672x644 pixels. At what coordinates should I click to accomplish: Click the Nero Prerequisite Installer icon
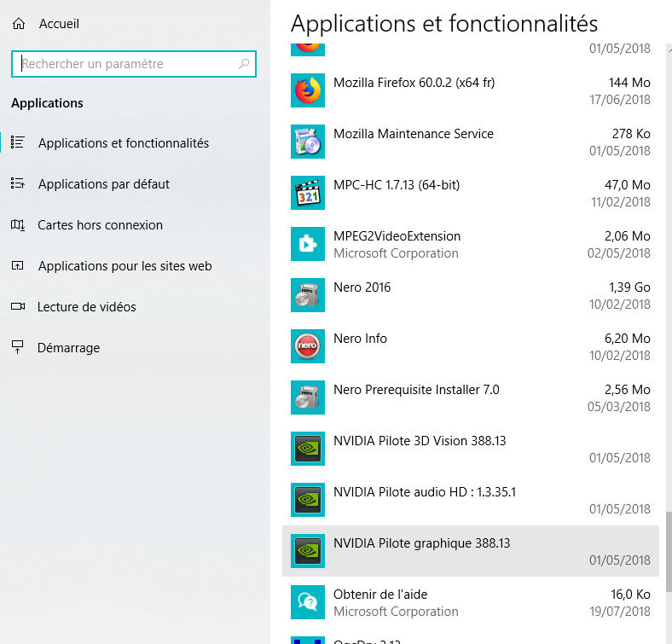click(308, 397)
